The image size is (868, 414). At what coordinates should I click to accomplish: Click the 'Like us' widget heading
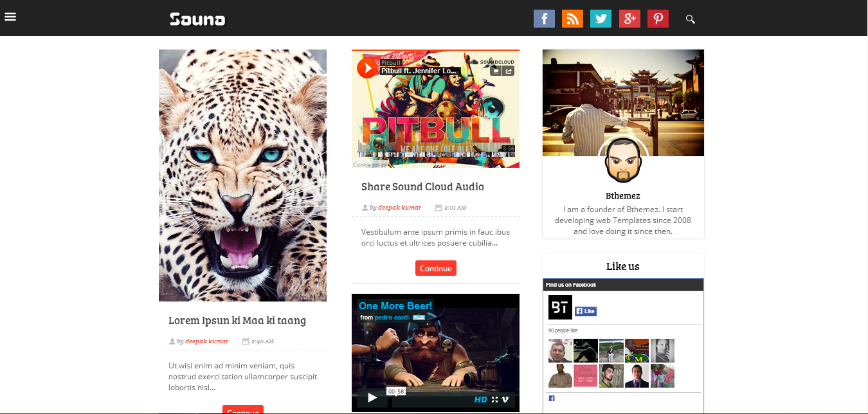click(623, 266)
